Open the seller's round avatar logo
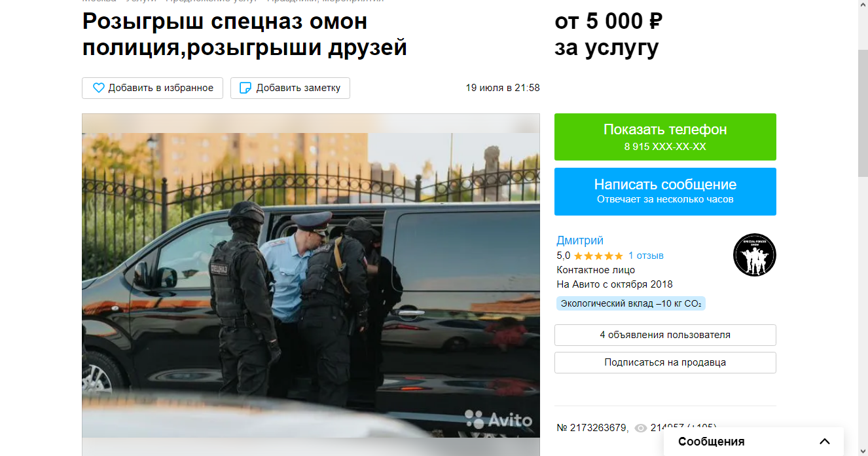The height and width of the screenshot is (456, 868). coord(754,255)
